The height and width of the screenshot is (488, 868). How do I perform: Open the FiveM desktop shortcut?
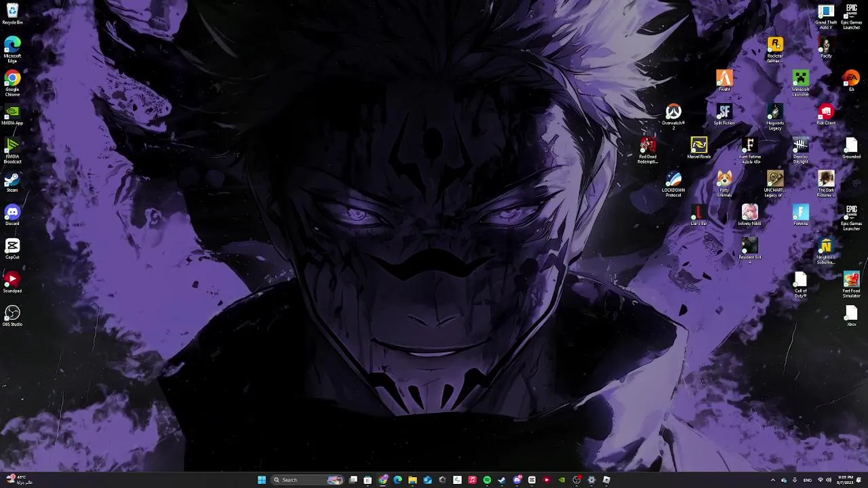click(724, 81)
